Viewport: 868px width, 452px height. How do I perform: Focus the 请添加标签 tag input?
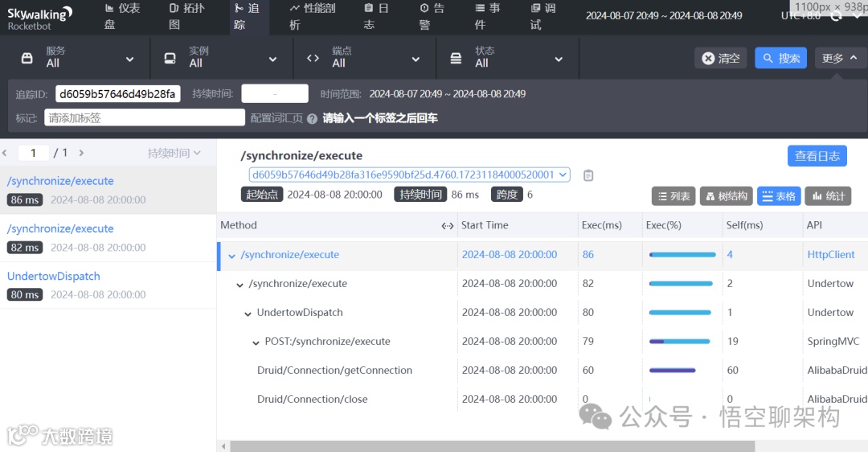(145, 117)
